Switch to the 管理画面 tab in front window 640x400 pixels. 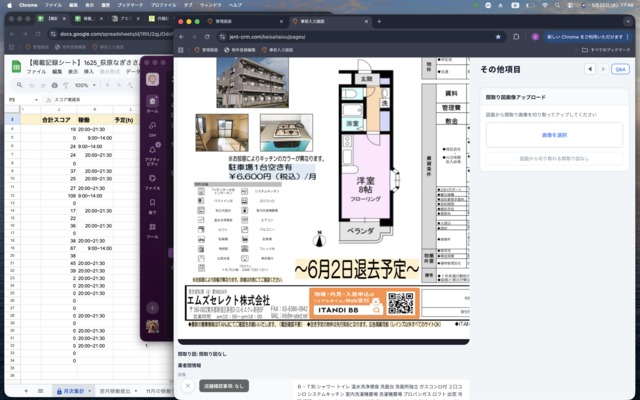pyautogui.click(x=245, y=21)
